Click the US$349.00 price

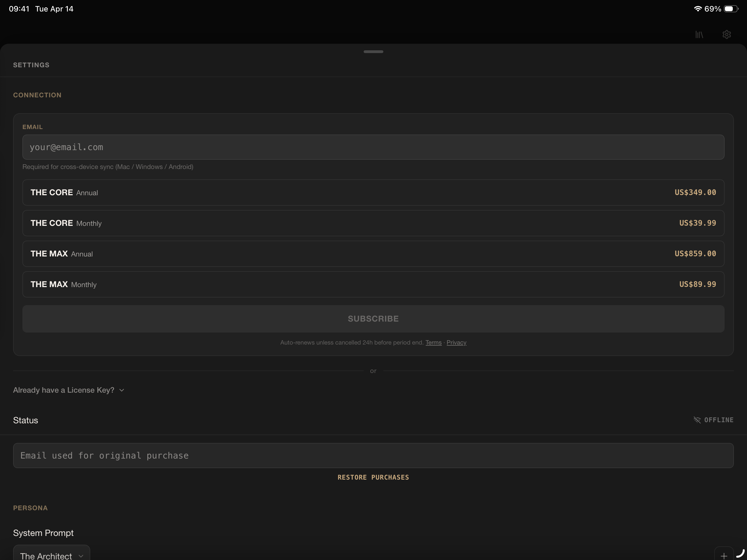pyautogui.click(x=695, y=192)
